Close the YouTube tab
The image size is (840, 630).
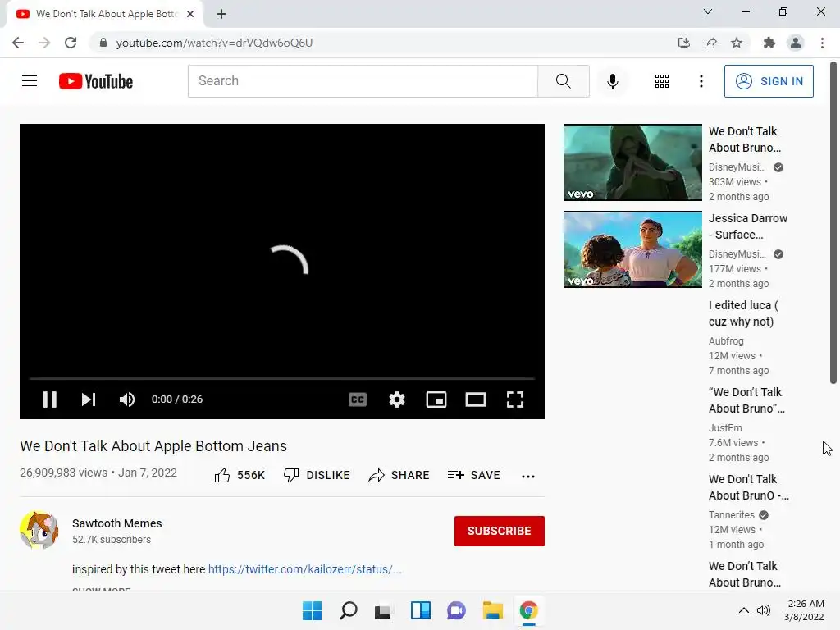(190, 14)
